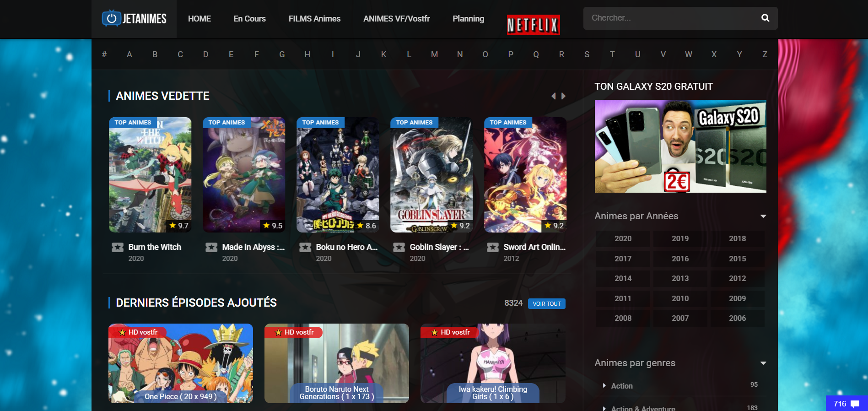Viewport: 868px width, 411px height.
Task: Click the icon beside Made in Abyss title
Action: [x=211, y=248]
